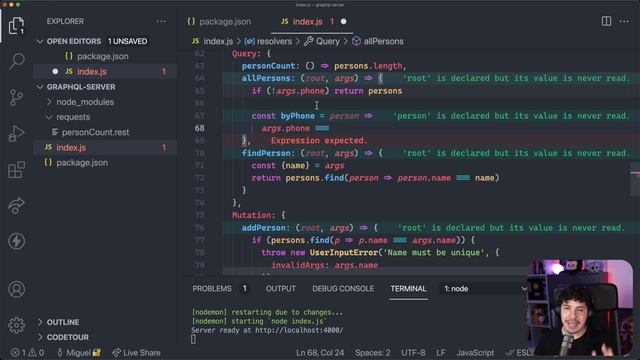Image resolution: width=640 pixels, height=360 pixels.
Task: Open the Run and Debug view
Action: coord(16,133)
